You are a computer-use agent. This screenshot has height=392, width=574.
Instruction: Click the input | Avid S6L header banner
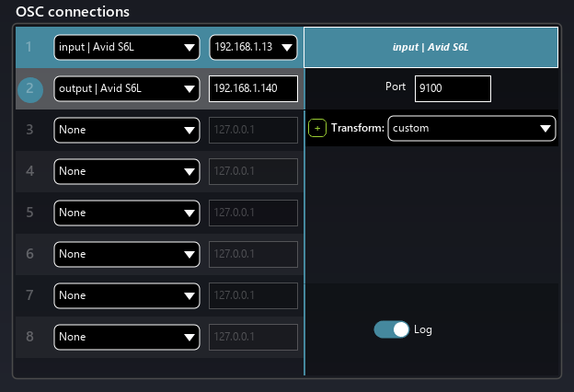pos(430,47)
